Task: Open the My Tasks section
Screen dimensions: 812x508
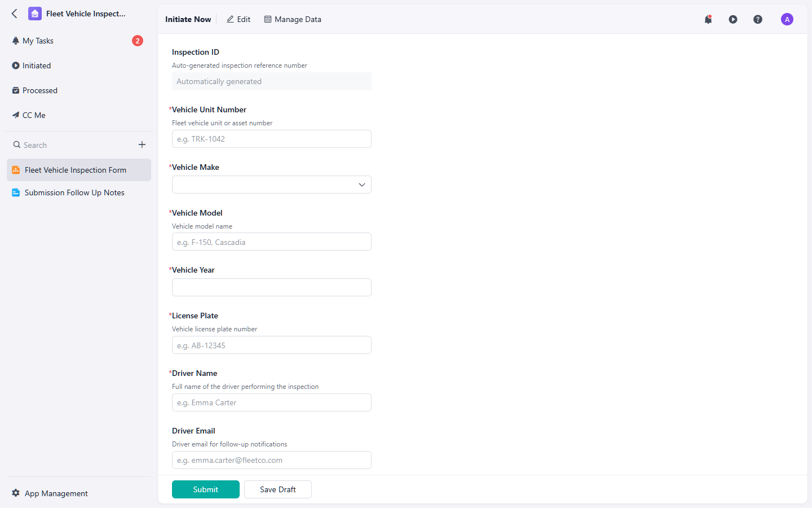Action: 78,41
